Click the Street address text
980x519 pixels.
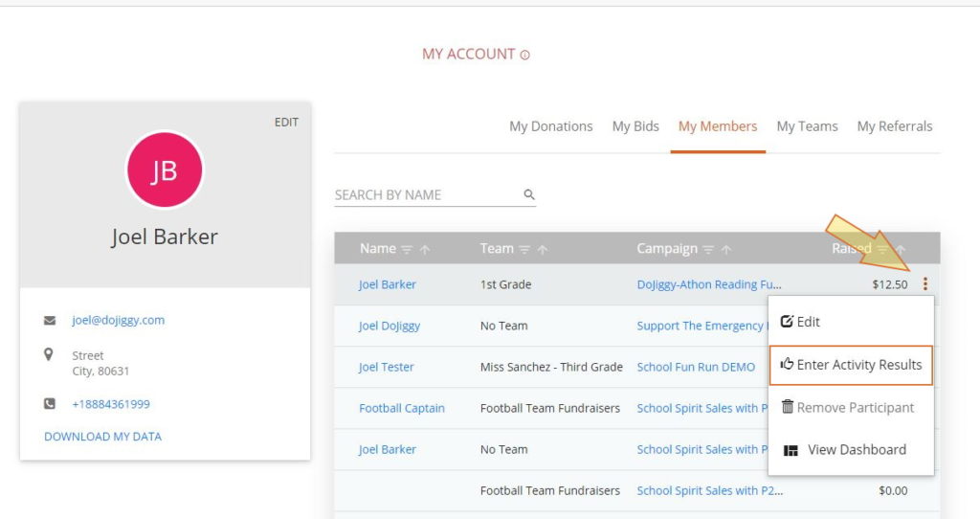(87, 356)
